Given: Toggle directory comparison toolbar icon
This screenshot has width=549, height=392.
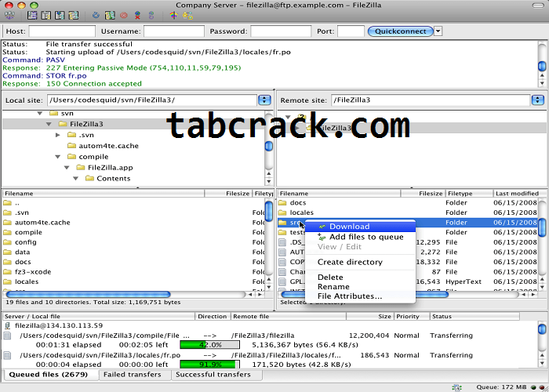Looking at the screenshot, I should (x=188, y=16).
